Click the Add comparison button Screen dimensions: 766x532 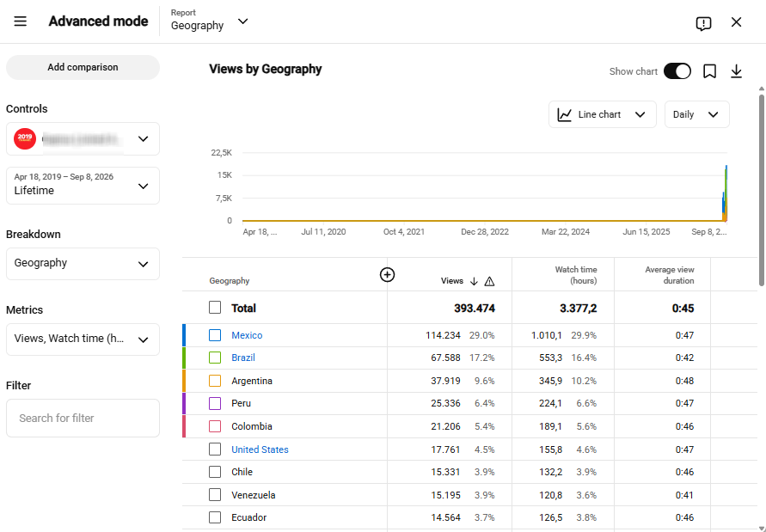pos(83,67)
